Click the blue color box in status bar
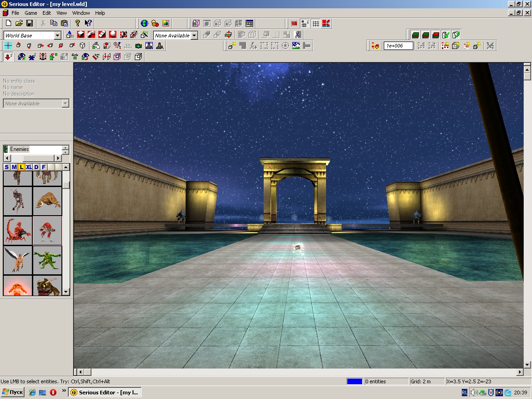Image resolution: width=532 pixels, height=399 pixels. (355, 381)
